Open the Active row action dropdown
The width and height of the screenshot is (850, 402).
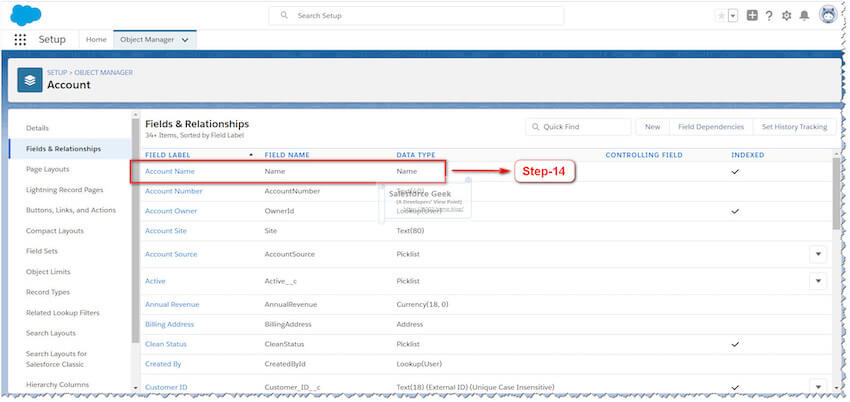pyautogui.click(x=818, y=281)
